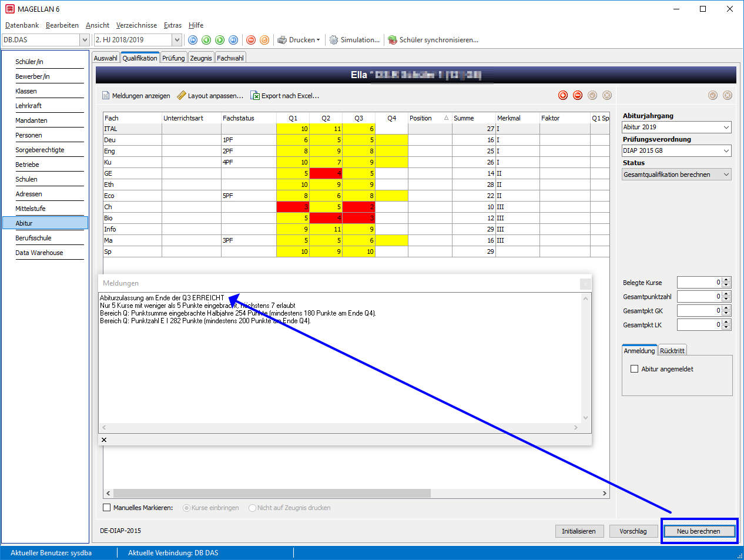The width and height of the screenshot is (744, 560).
Task: Click red minus remove-row icon above table
Action: (x=578, y=95)
